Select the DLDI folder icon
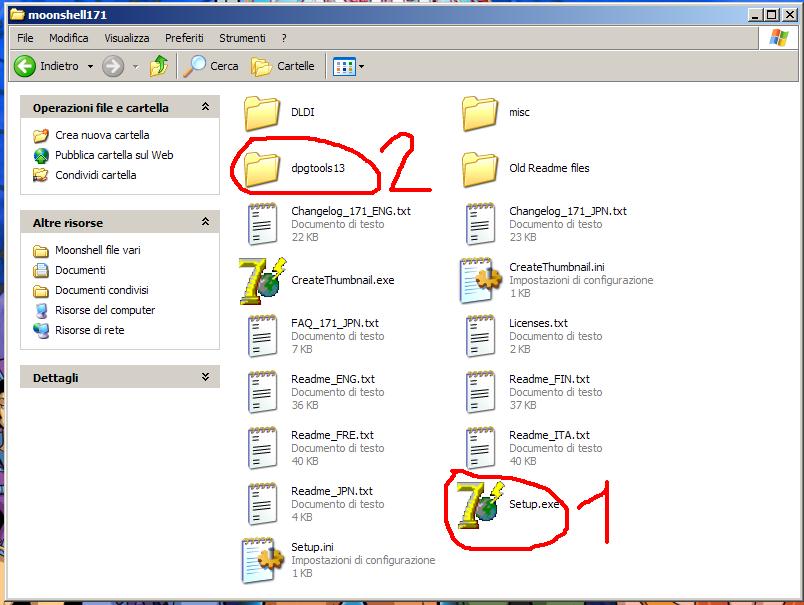This screenshot has width=804, height=605. [262, 113]
